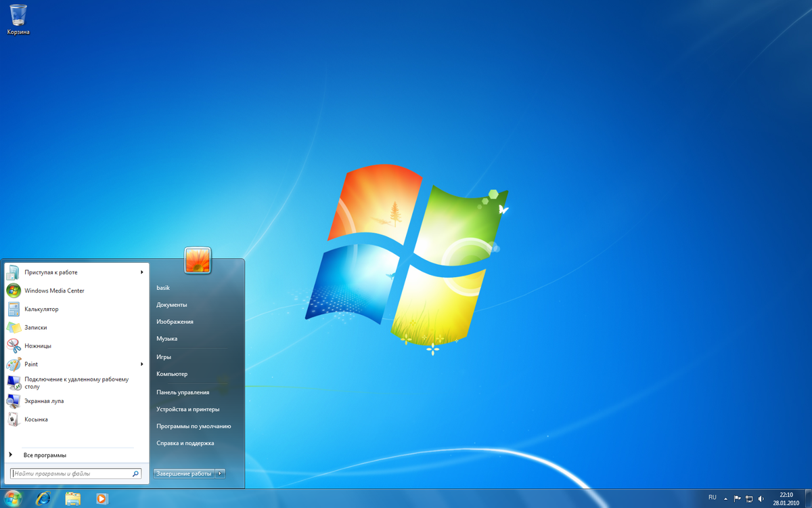Open Windows Media Player from the taskbar
812x508 pixels.
pos(101,498)
